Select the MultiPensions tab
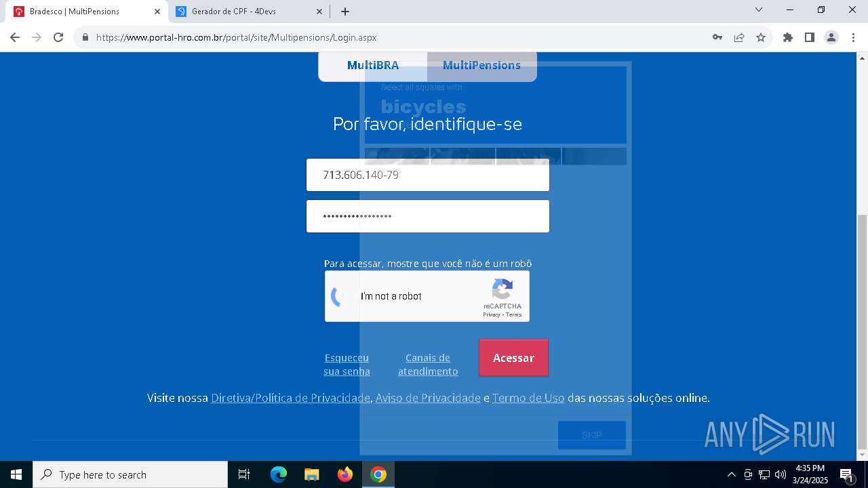Image resolution: width=868 pixels, height=488 pixels. click(481, 65)
